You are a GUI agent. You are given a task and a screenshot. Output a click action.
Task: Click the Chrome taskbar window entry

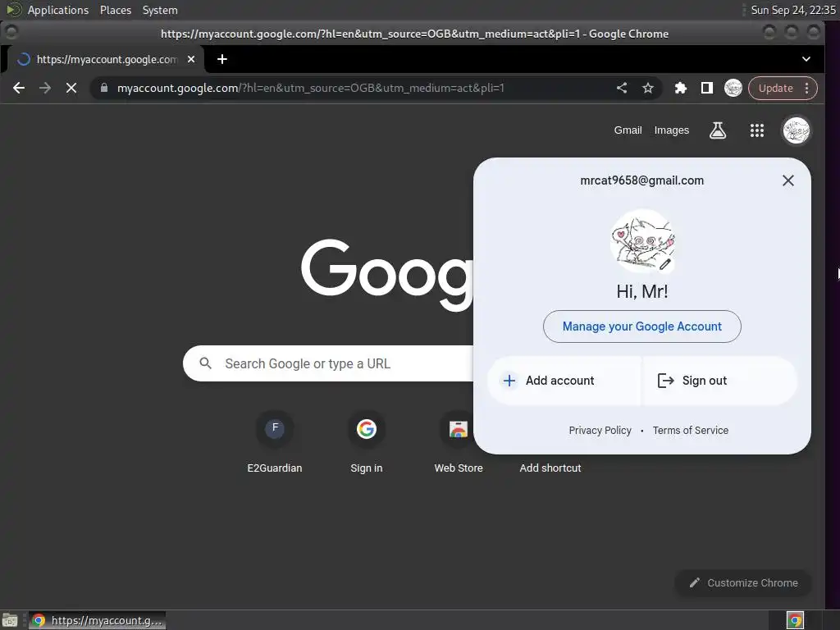pos(97,620)
